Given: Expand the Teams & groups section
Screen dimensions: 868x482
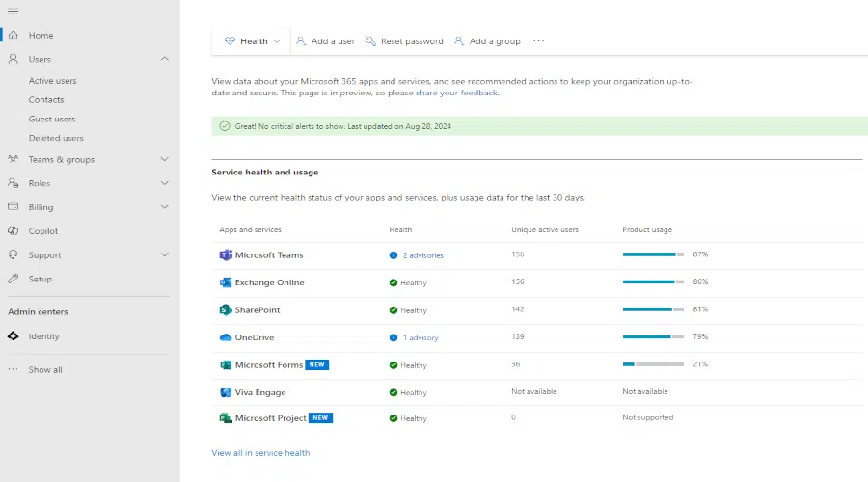Looking at the screenshot, I should click(164, 160).
